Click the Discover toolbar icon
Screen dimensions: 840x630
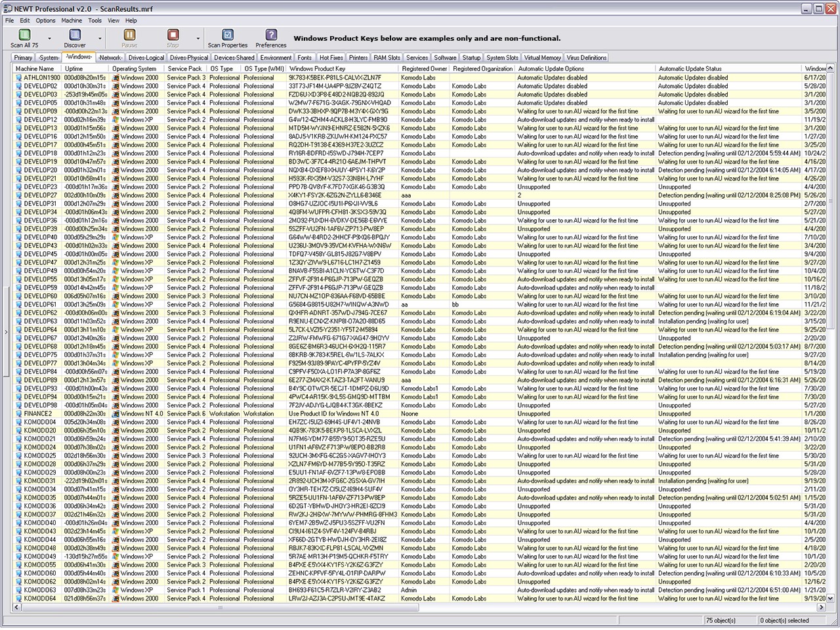coord(74,35)
